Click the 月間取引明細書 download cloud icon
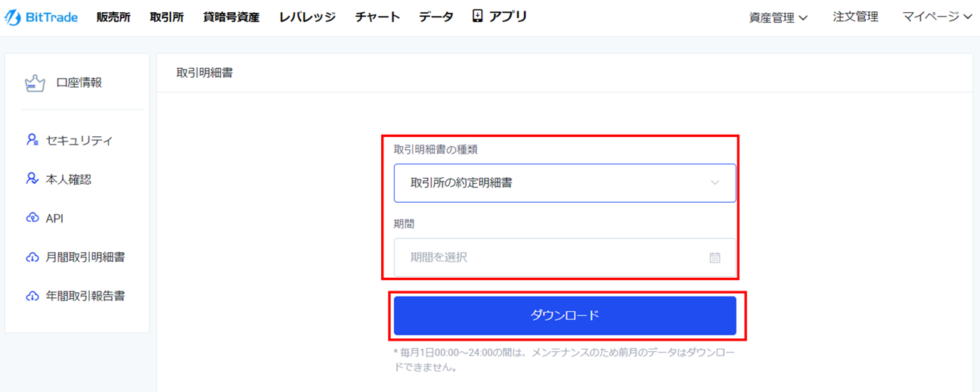Viewport: 980px width, 392px height. tap(33, 257)
